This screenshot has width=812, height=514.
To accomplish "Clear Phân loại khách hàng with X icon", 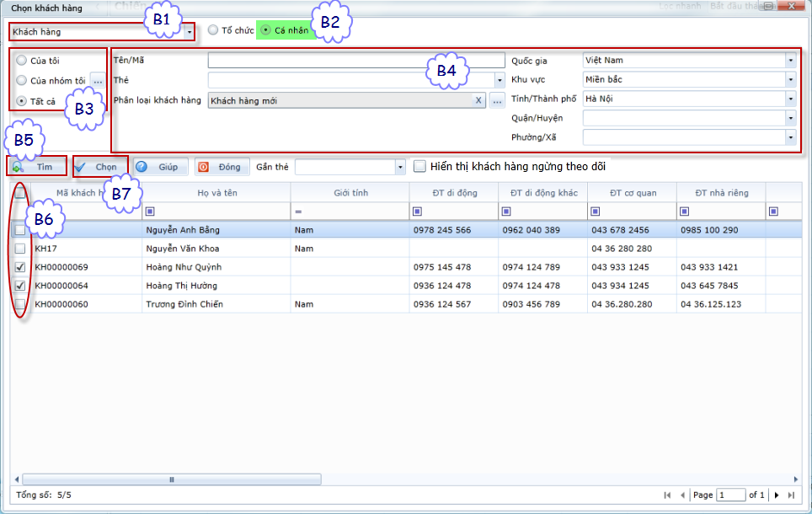I will click(x=478, y=100).
